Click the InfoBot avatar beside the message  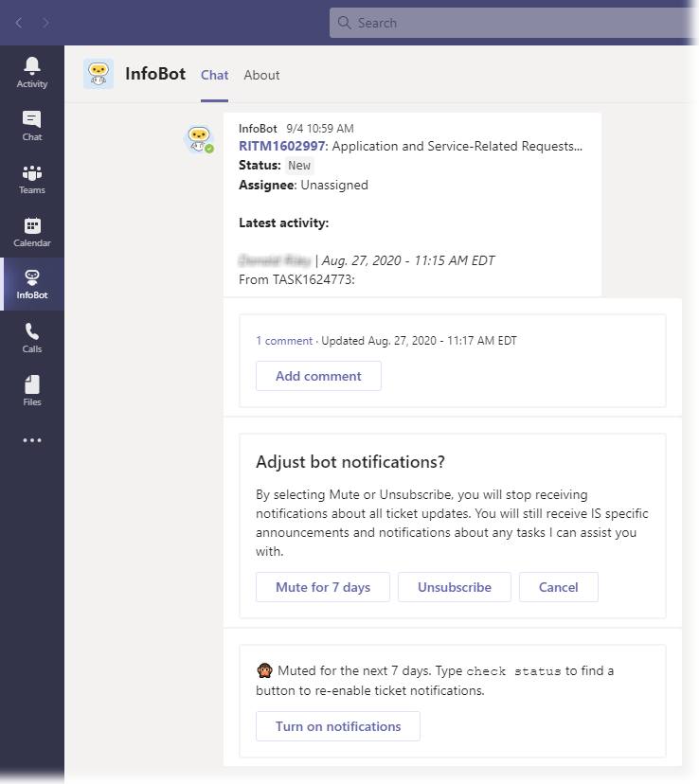(200, 139)
